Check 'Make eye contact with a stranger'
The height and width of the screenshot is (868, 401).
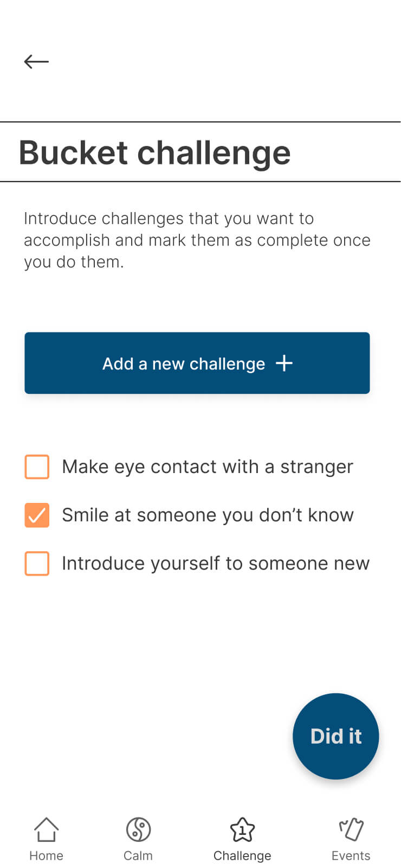tap(37, 467)
